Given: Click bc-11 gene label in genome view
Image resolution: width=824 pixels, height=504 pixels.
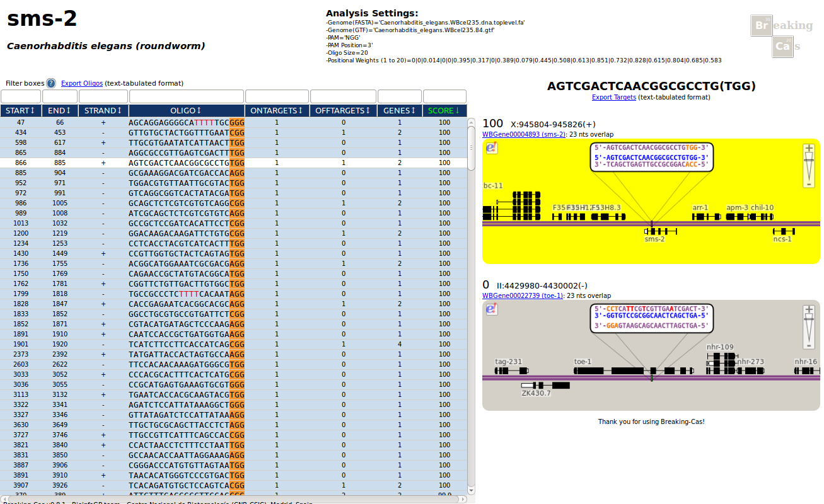Looking at the screenshot, I should pos(493,185).
